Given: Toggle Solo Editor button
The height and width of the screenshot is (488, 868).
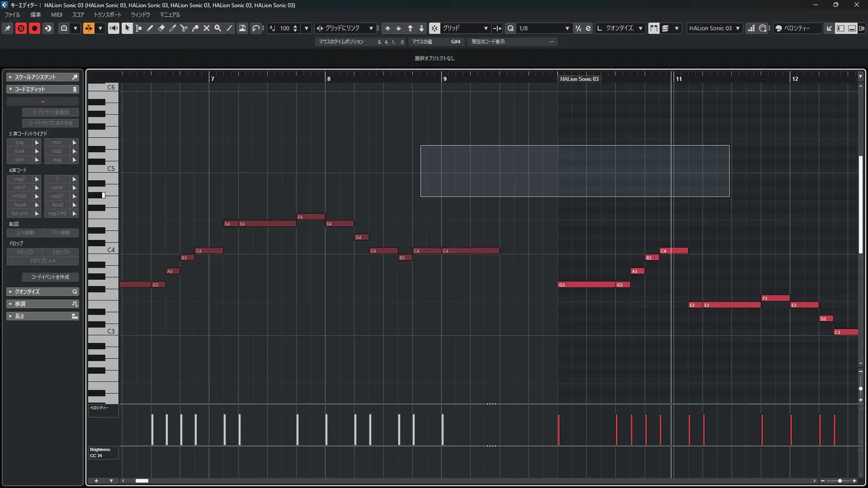Looking at the screenshot, I should coord(21,28).
